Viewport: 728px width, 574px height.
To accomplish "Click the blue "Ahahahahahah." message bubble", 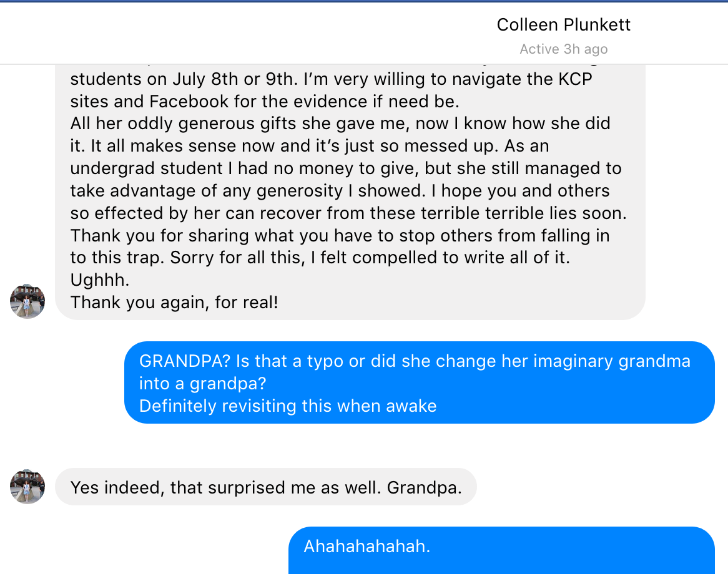I will point(501,548).
